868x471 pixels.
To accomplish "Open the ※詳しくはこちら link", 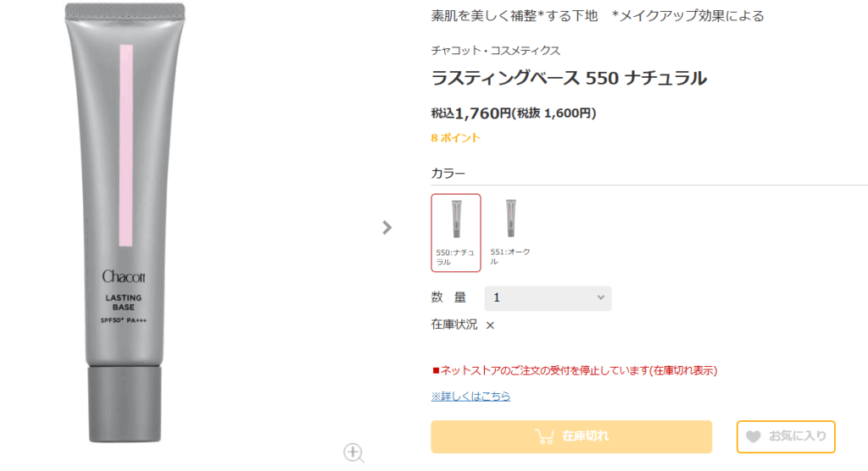I will [470, 396].
